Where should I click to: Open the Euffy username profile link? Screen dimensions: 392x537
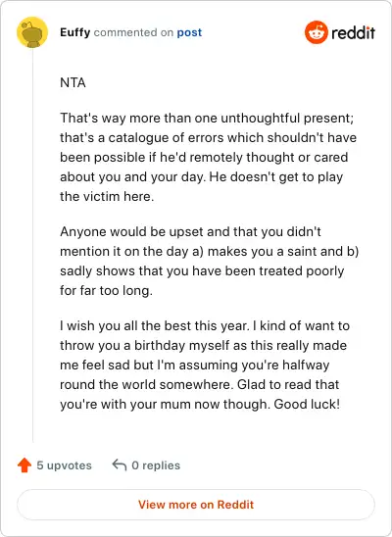coord(75,32)
